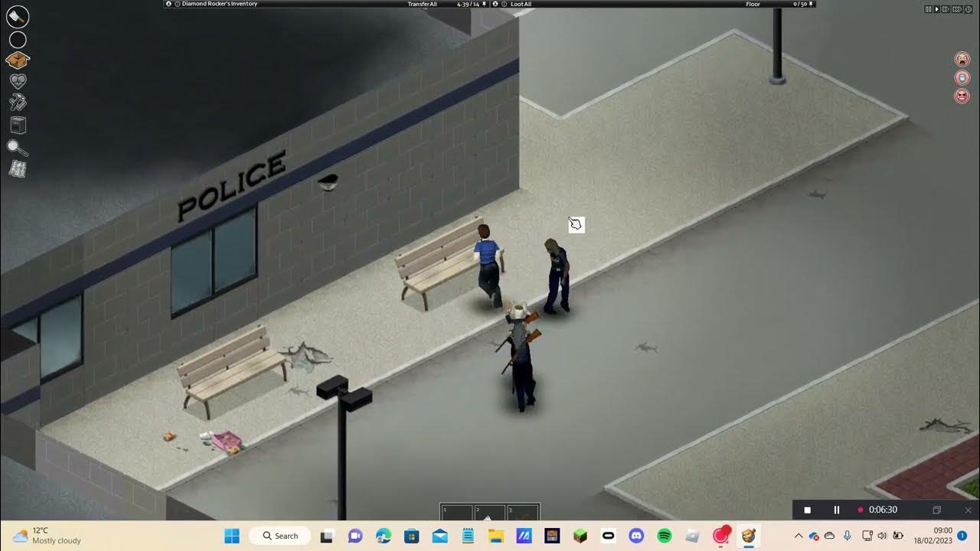Screen dimensions: 980x551
Task: Open weather widget Mostly cloudy
Action: 47,536
